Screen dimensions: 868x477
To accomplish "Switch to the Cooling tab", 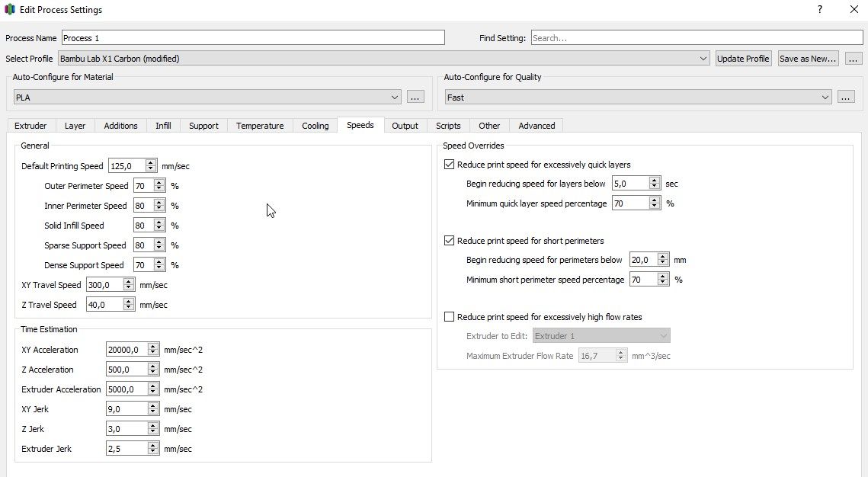I will coord(315,126).
